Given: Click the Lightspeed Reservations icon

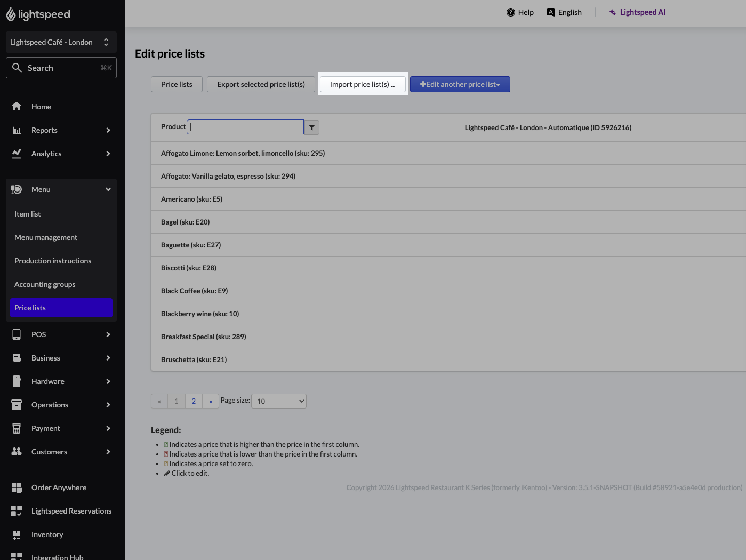Looking at the screenshot, I should [17, 511].
